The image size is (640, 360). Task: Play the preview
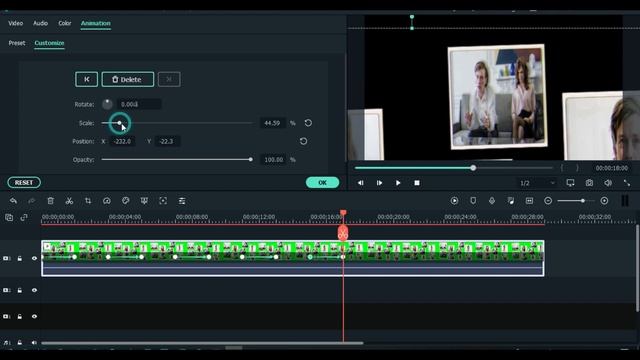pyautogui.click(x=398, y=183)
